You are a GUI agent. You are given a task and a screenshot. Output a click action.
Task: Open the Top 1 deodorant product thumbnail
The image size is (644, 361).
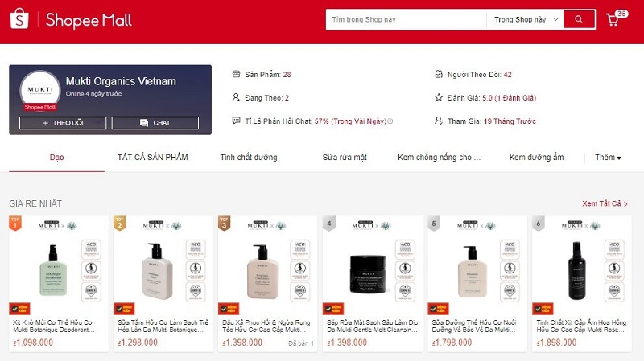[x=59, y=265]
